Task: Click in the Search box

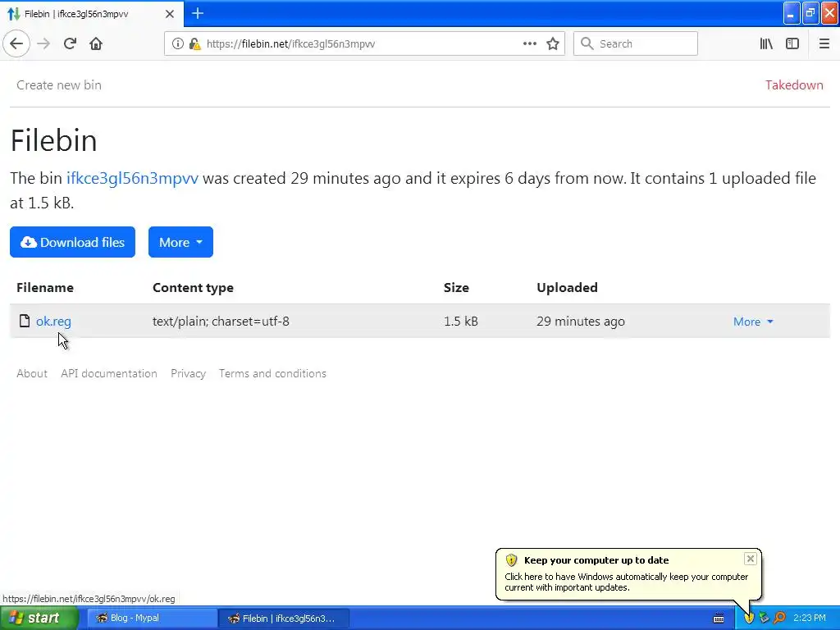Action: pyautogui.click(x=636, y=43)
